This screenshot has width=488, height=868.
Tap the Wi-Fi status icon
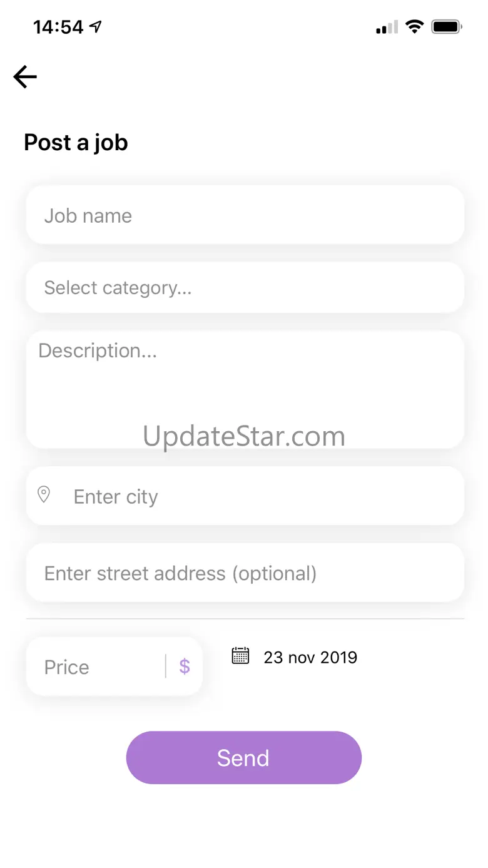[x=414, y=26]
